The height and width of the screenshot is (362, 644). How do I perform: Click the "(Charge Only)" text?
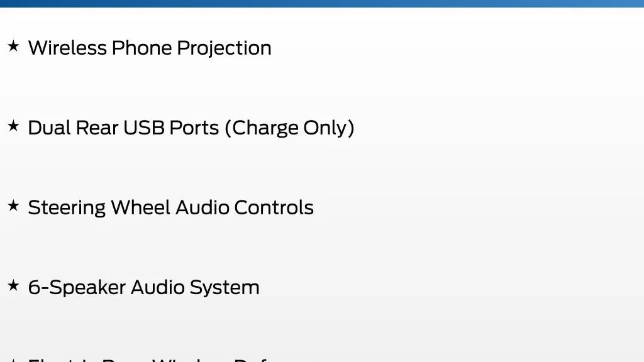click(x=289, y=128)
